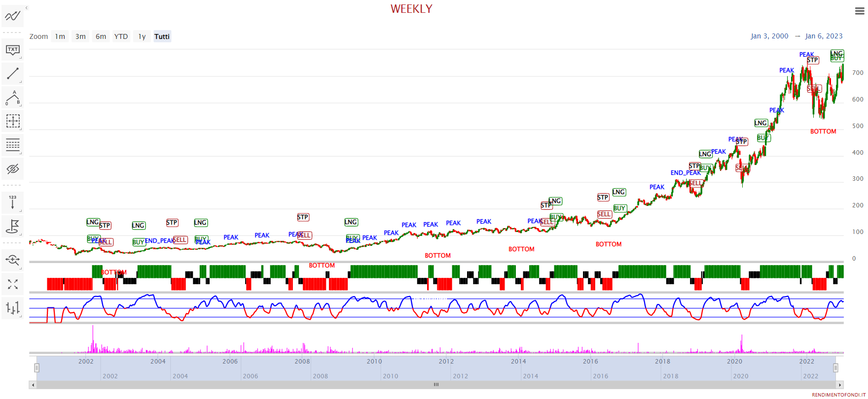Collapse the left drawing toolbar
Image resolution: width=868 pixels, height=399 pixels.
click(27, 8)
